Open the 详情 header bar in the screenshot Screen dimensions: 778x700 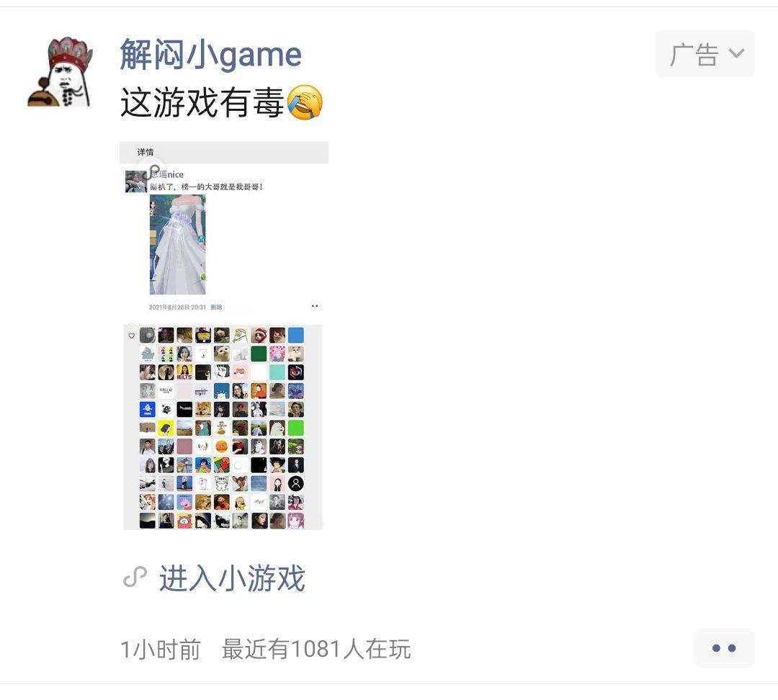coord(224,152)
